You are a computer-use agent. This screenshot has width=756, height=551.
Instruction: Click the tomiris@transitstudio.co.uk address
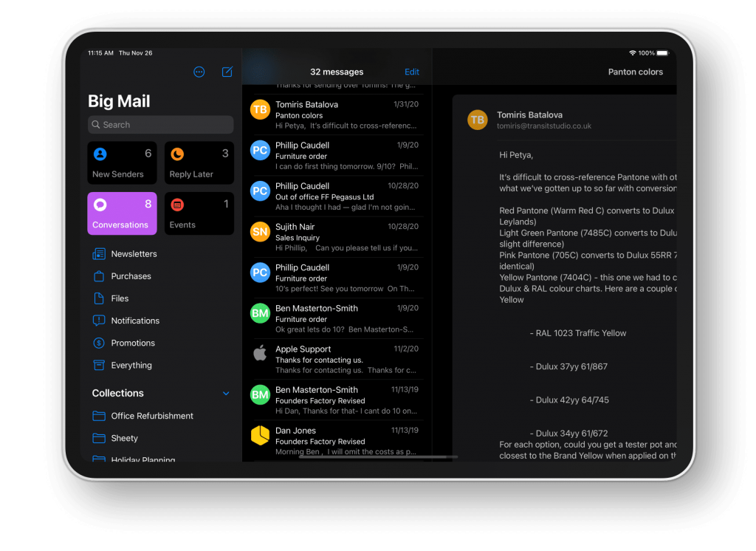[x=544, y=126]
